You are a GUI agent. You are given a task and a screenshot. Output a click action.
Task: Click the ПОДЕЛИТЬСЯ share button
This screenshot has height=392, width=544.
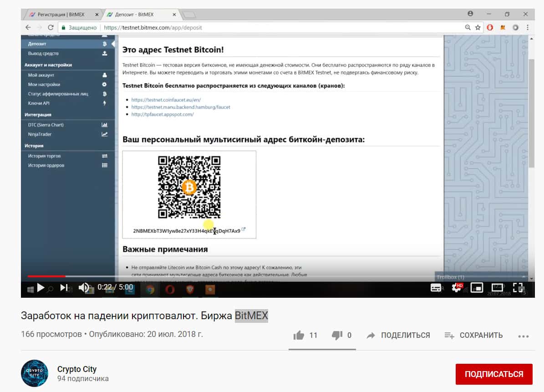coord(398,335)
